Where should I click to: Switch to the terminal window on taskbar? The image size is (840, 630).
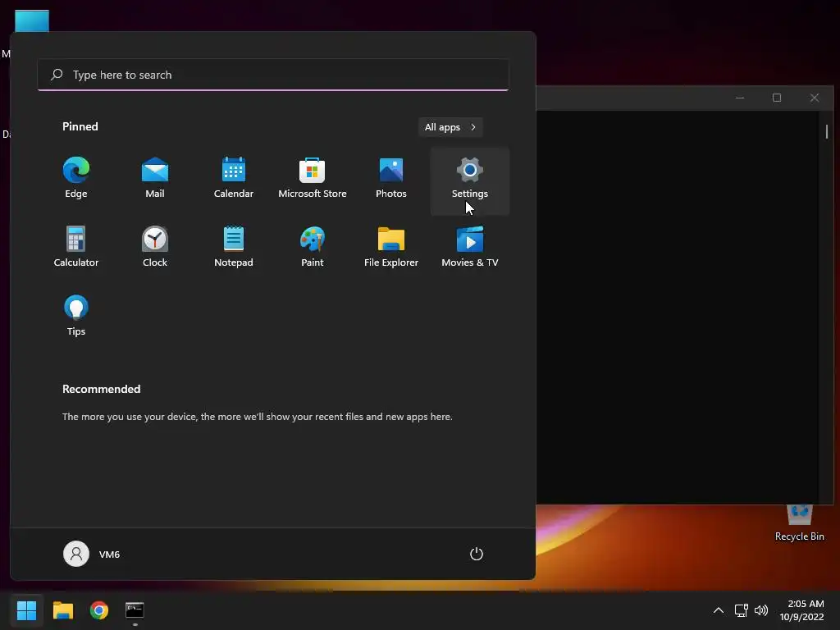(135, 610)
